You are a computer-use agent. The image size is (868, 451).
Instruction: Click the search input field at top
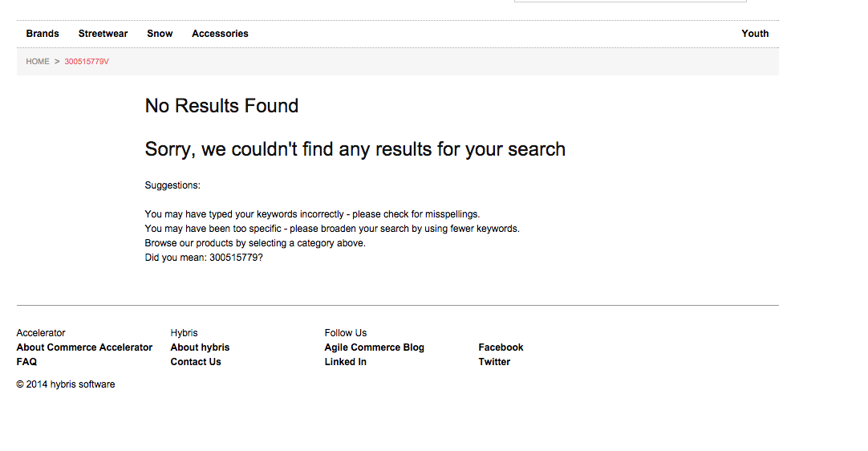[631, 1]
